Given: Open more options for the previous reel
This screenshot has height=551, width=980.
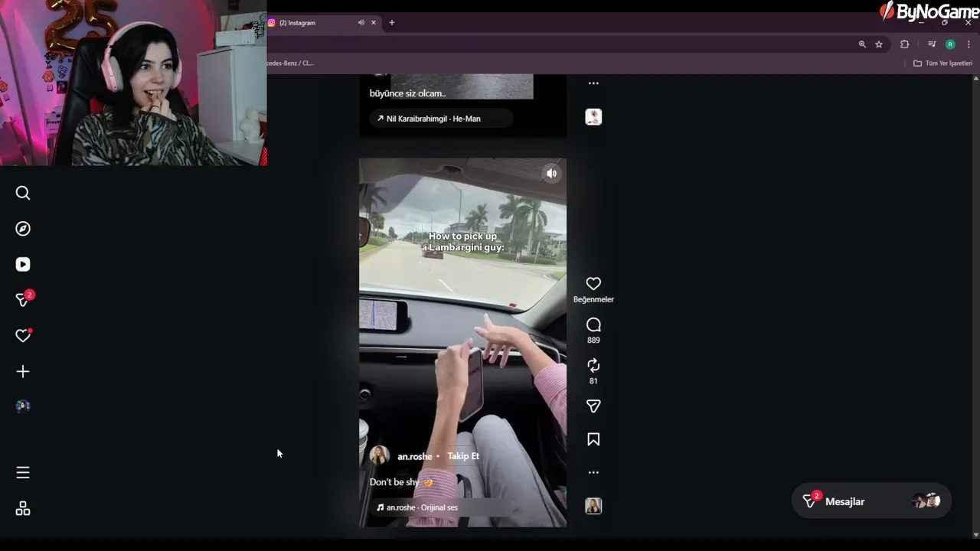Looking at the screenshot, I should tap(593, 83).
